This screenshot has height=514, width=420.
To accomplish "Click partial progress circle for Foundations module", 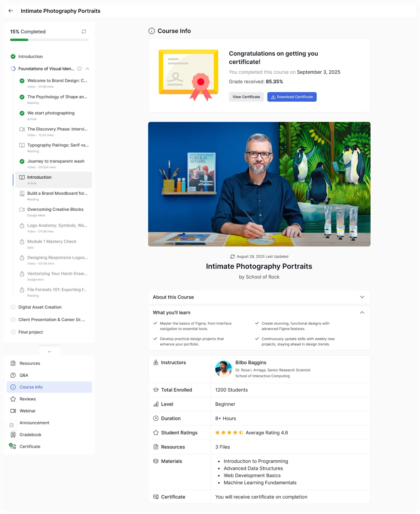I will point(13,69).
